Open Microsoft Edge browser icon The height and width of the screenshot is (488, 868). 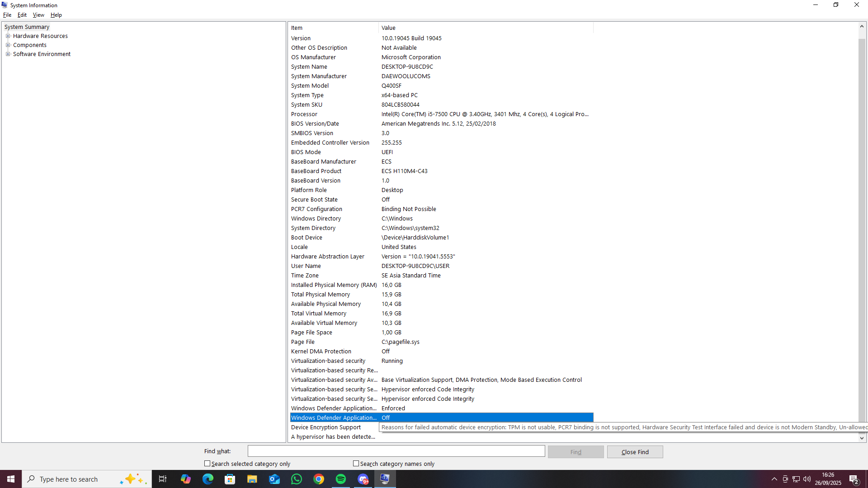tap(208, 479)
